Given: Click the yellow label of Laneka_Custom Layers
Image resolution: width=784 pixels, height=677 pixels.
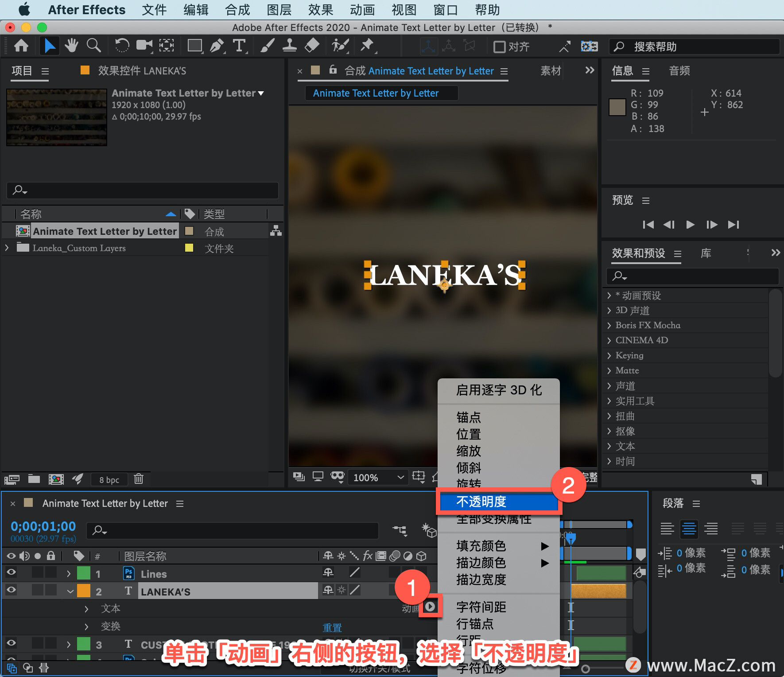Looking at the screenshot, I should (189, 248).
